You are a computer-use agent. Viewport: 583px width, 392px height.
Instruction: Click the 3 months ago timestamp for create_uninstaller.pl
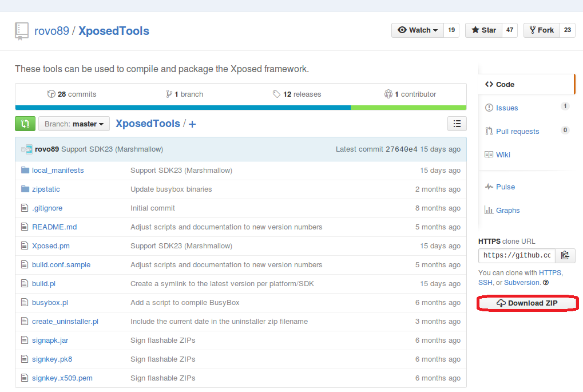click(438, 322)
